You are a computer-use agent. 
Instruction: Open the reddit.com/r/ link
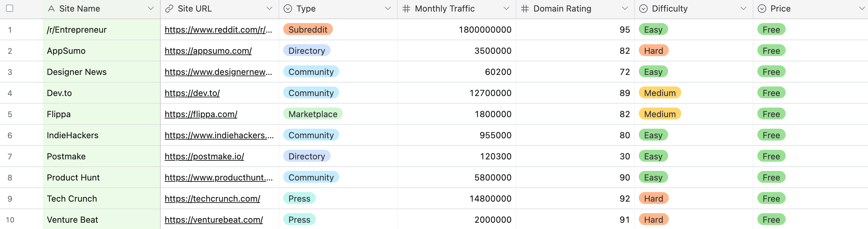pos(218,30)
